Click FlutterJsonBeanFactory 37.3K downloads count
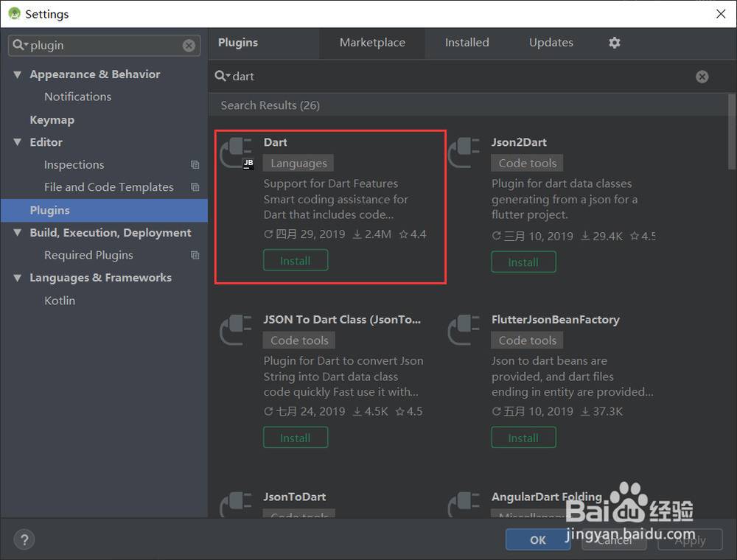This screenshot has height=560, width=737. point(601,412)
